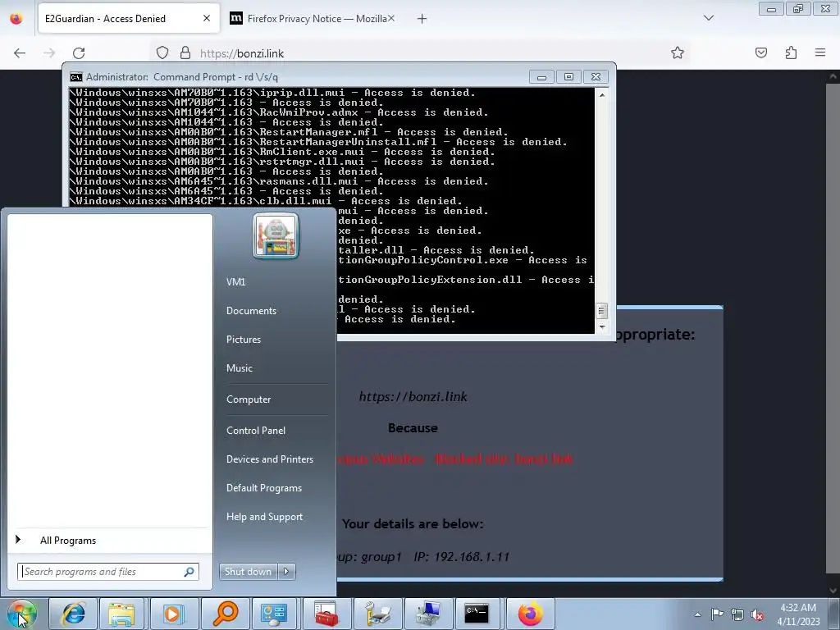Switch to Firefox Privacy Notice tab
Viewport: 840px width, 630px height.
coord(311,19)
